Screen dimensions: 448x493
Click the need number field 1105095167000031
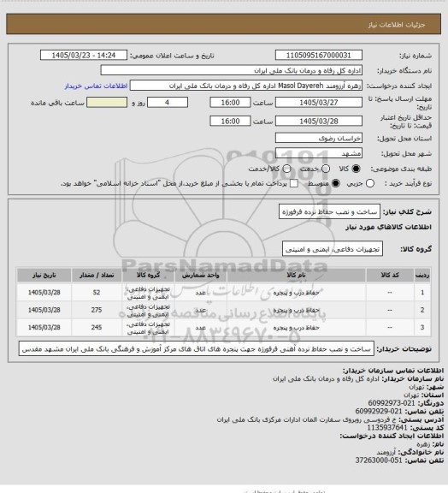click(x=319, y=55)
